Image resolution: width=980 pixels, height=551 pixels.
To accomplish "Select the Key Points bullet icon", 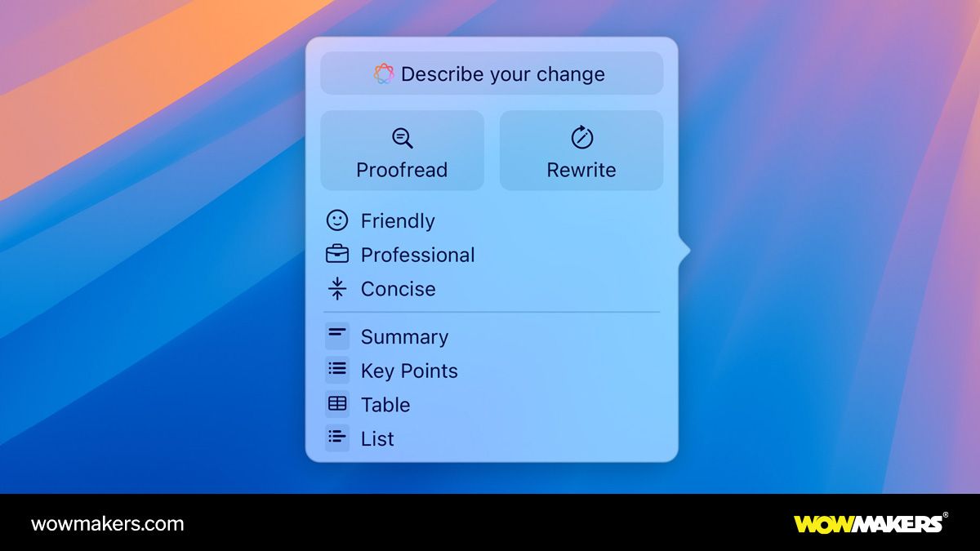I will [x=337, y=370].
